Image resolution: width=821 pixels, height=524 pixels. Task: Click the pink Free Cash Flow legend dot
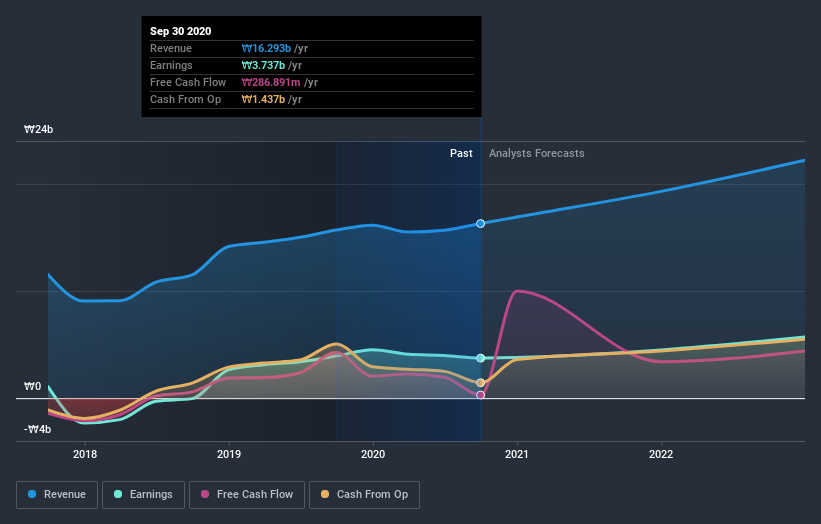pyautogui.click(x=205, y=494)
